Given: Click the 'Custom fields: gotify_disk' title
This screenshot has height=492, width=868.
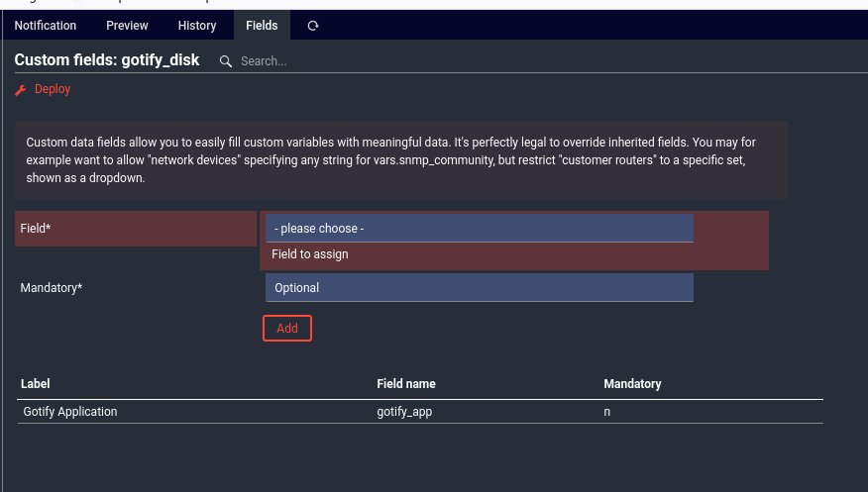Looking at the screenshot, I should click(107, 60).
